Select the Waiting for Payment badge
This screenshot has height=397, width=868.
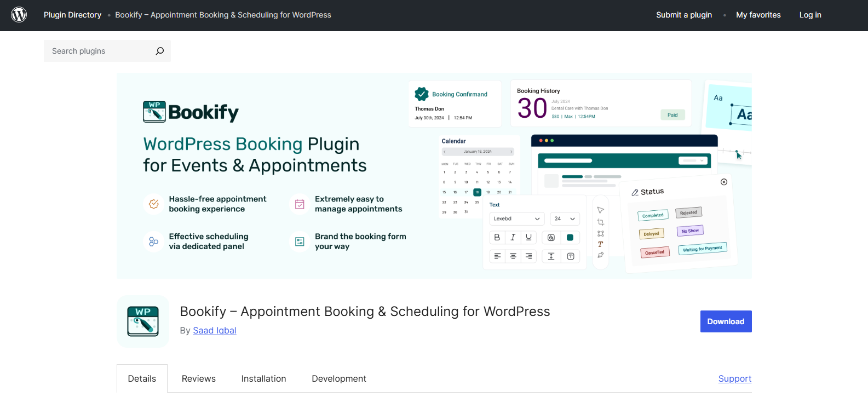pyautogui.click(x=703, y=249)
